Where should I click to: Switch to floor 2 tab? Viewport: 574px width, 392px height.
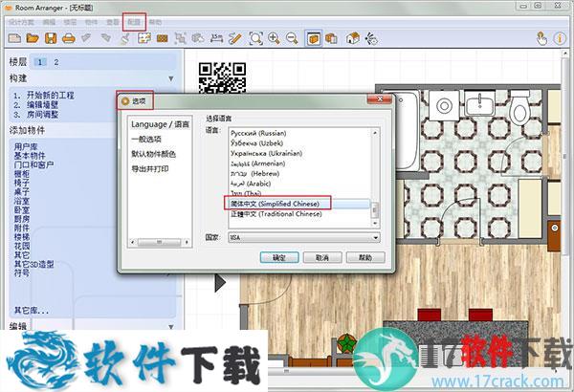click(56, 62)
